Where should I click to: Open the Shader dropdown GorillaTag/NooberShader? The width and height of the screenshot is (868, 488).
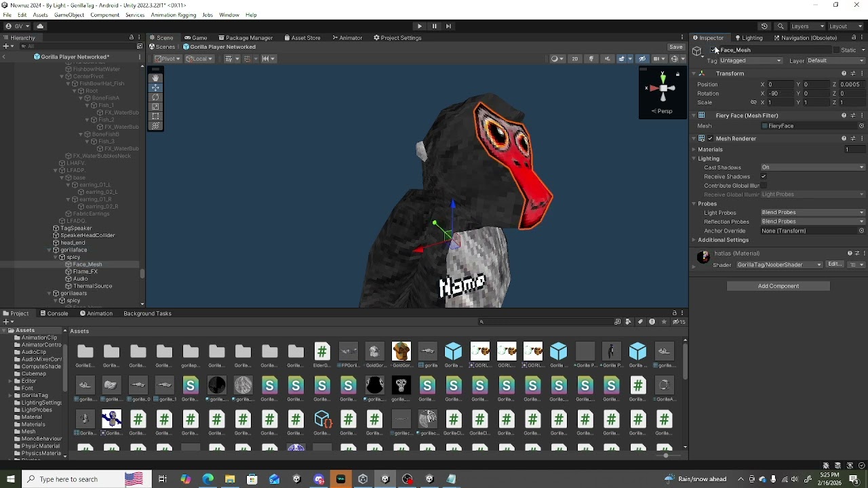tap(780, 265)
